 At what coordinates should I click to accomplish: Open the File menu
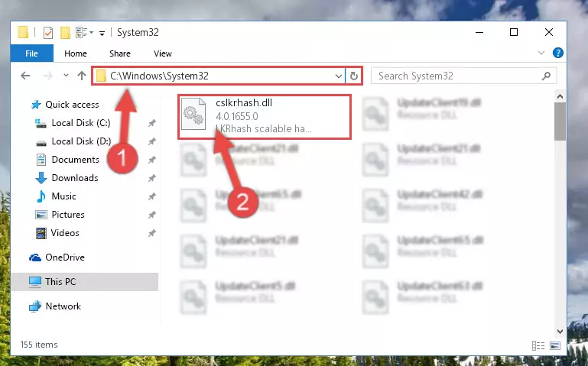click(32, 53)
